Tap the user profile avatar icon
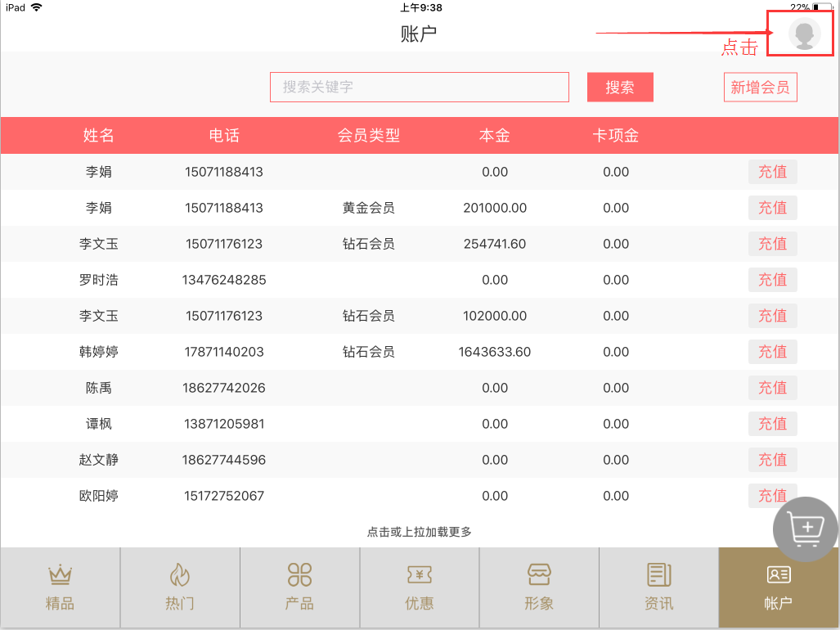 click(804, 34)
